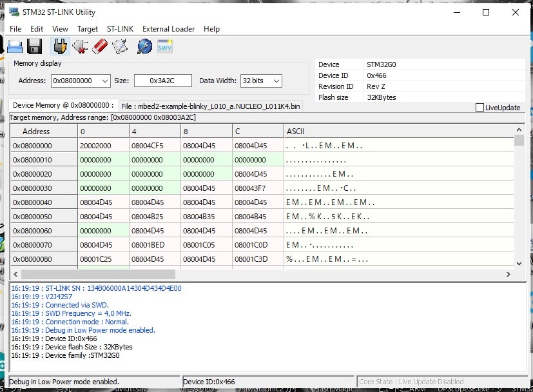Select memory cell 08001C0D
Screen dimensions: 533x392
258,245
